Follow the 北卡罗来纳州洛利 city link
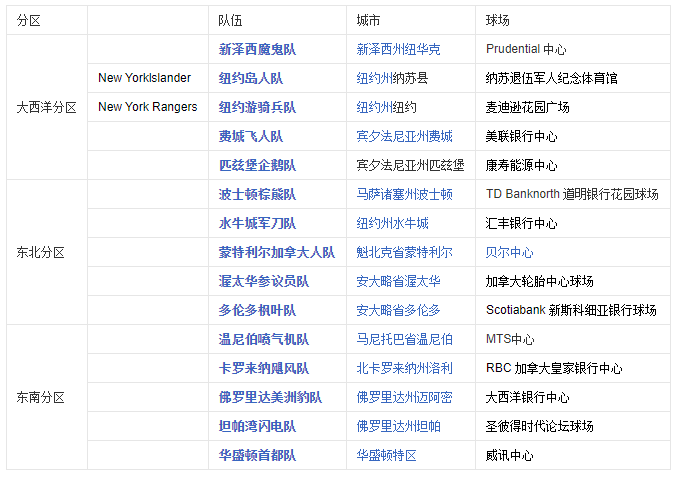The width and height of the screenshot is (677, 479). click(x=404, y=368)
